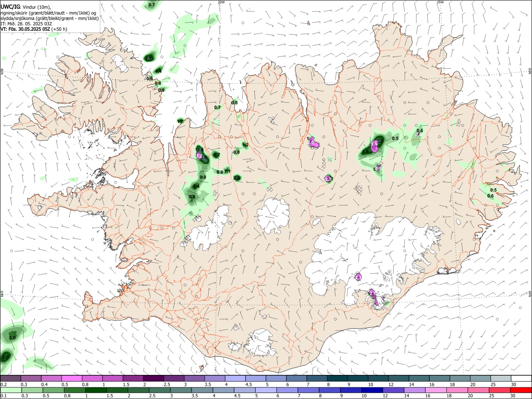Click the light grey 25 snow-scale swatch
The image size is (532, 399).
(x=501, y=378)
